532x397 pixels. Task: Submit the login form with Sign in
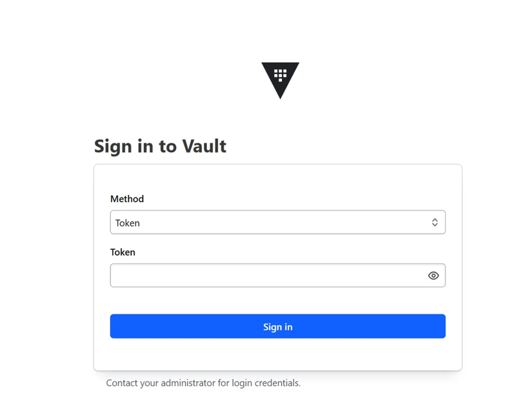(277, 327)
